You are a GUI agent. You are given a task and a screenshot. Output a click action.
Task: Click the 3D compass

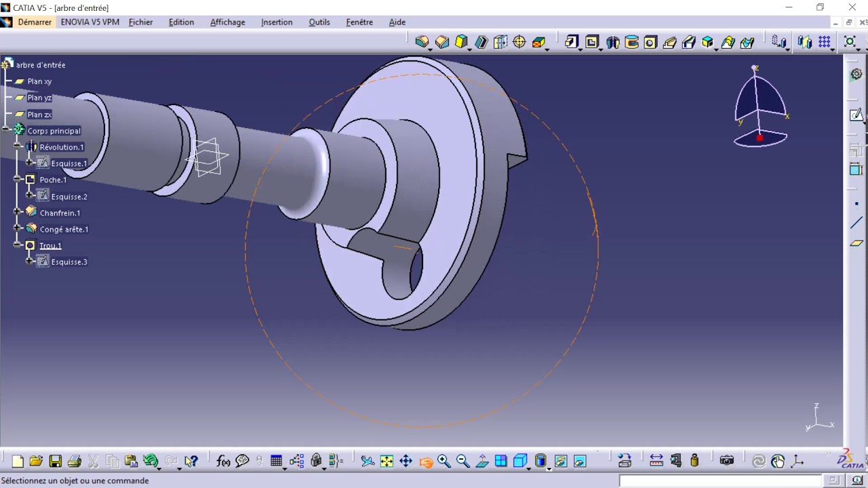[x=760, y=106]
